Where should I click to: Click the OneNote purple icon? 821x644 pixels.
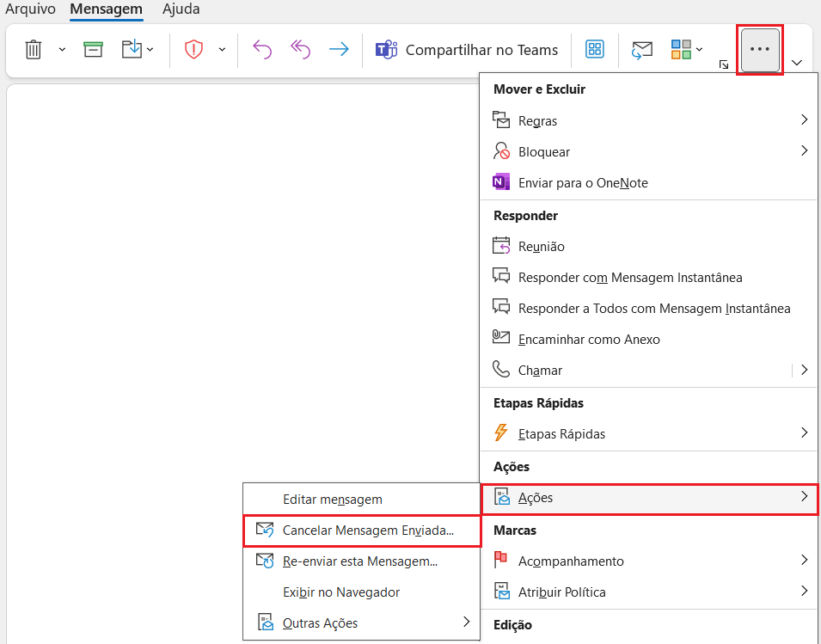[x=501, y=182]
